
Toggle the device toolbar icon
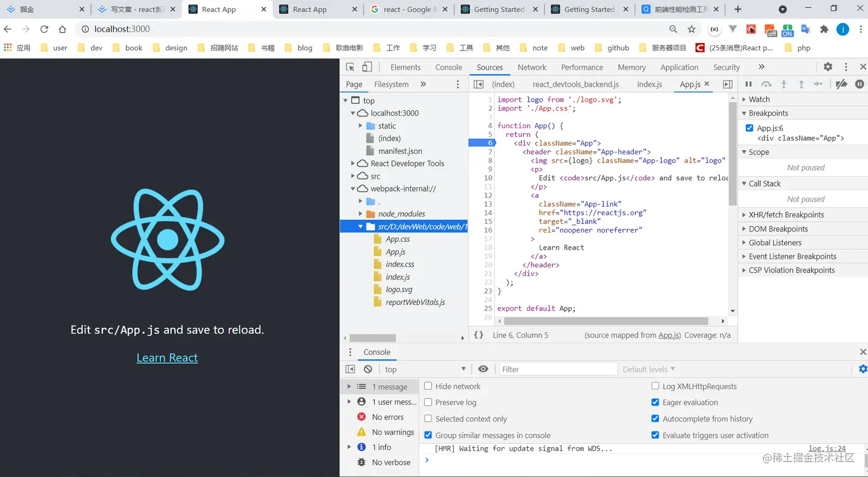click(367, 67)
